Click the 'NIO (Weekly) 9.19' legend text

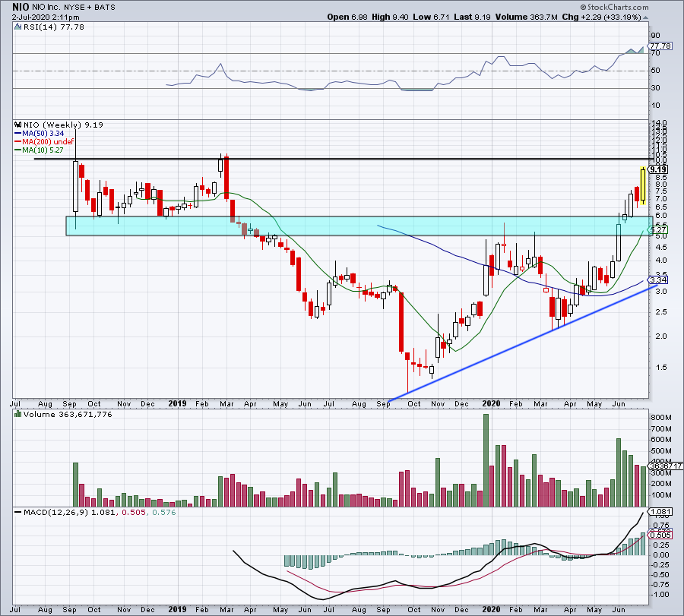click(x=63, y=125)
